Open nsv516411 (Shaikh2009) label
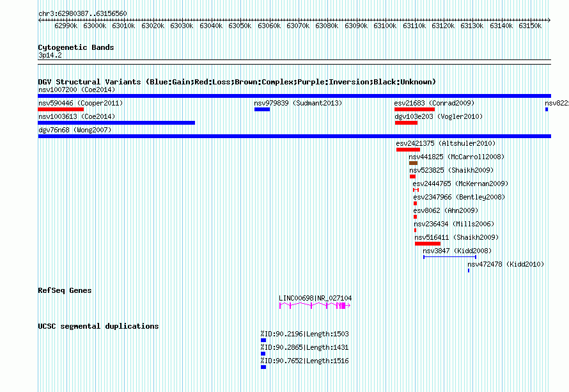Screen dimensions: 569x392 (457, 237)
